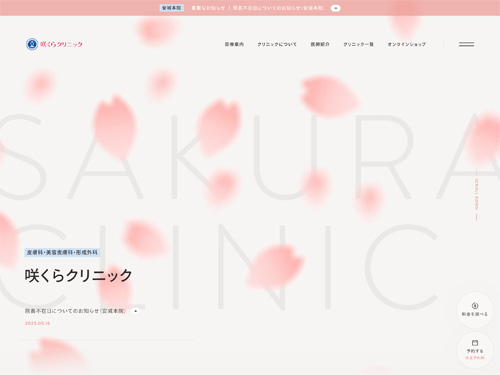Screen dimensions: 500x375
Task: Visit the オンラインショップ link
Action: coord(406,44)
